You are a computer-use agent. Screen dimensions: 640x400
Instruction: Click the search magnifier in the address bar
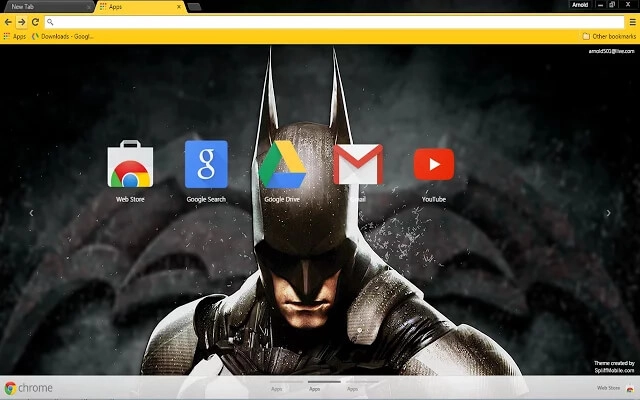point(50,22)
